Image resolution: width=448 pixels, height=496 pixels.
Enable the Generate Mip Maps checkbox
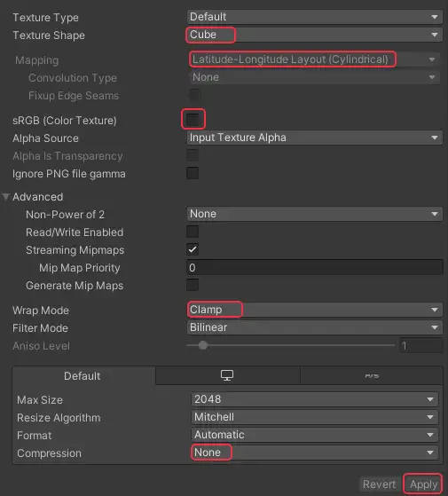click(x=193, y=285)
